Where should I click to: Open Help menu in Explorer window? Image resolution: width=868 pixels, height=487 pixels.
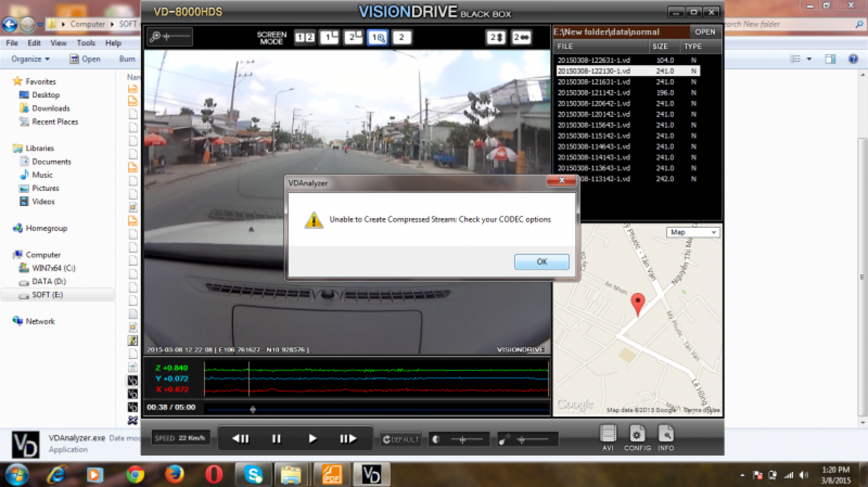click(x=113, y=43)
